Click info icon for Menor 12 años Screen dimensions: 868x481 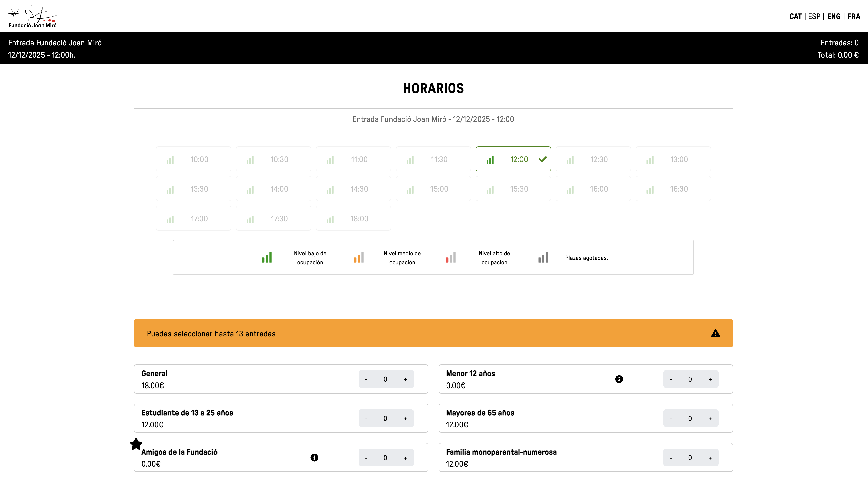619,379
